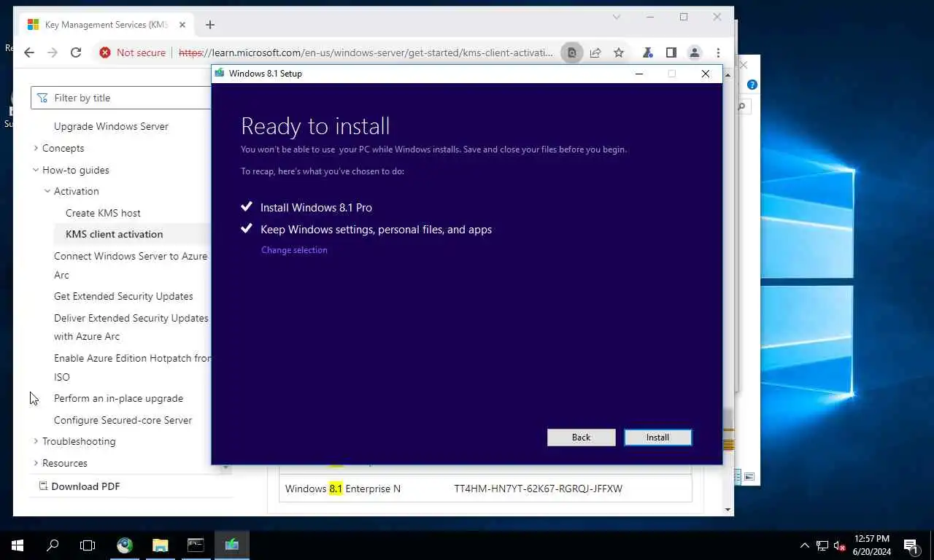Screen dimensions: 934x560
Task: Open taskbar Search
Action: click(53, 545)
